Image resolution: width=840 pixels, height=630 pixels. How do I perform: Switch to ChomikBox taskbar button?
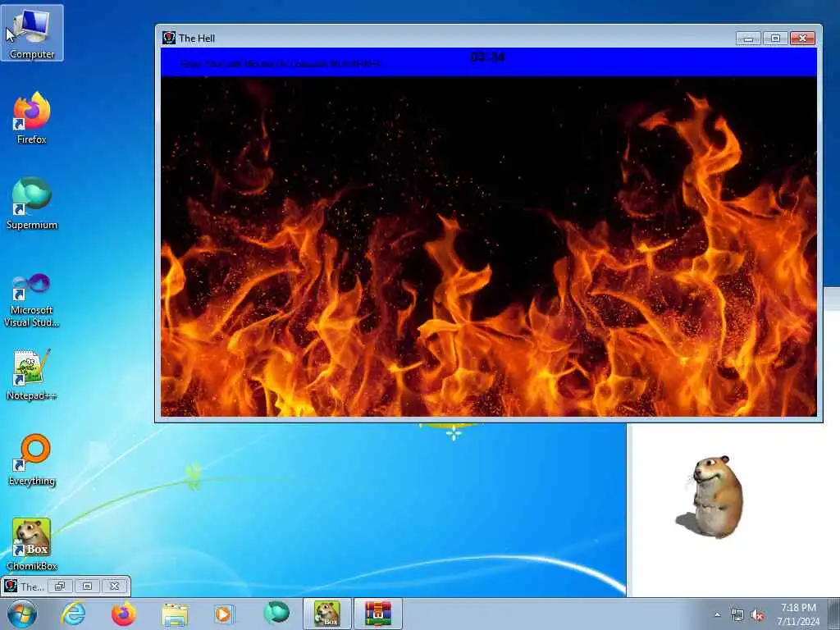[x=326, y=614]
